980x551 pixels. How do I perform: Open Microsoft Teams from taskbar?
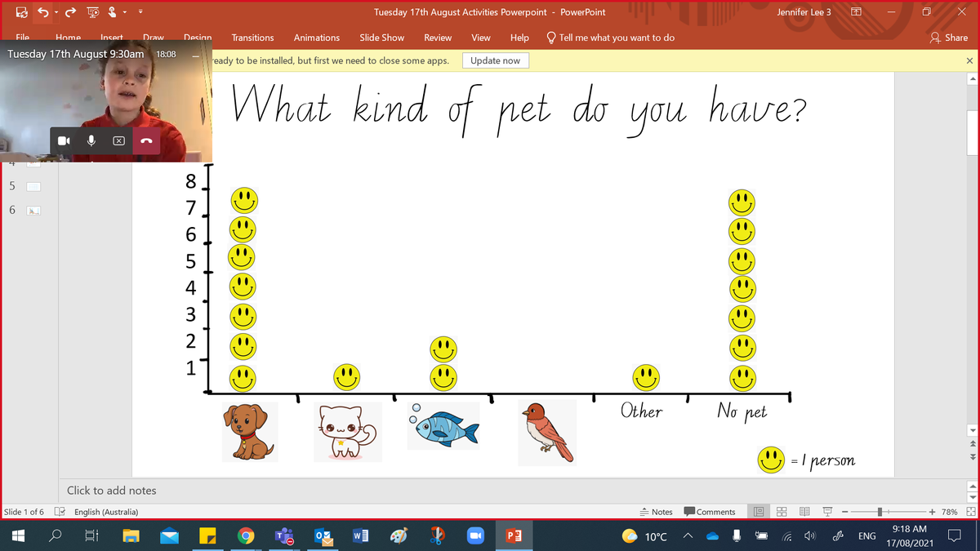284,535
